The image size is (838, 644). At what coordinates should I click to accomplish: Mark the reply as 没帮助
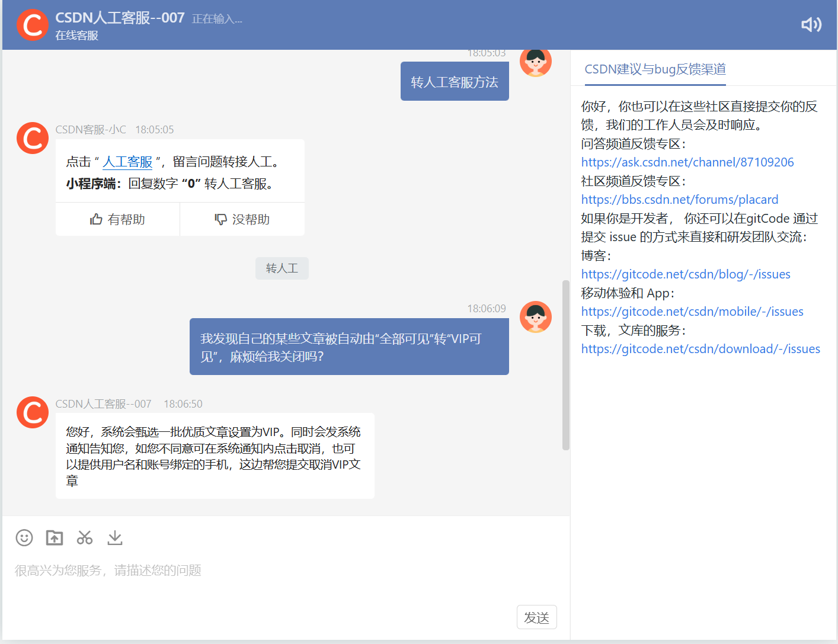pyautogui.click(x=242, y=219)
